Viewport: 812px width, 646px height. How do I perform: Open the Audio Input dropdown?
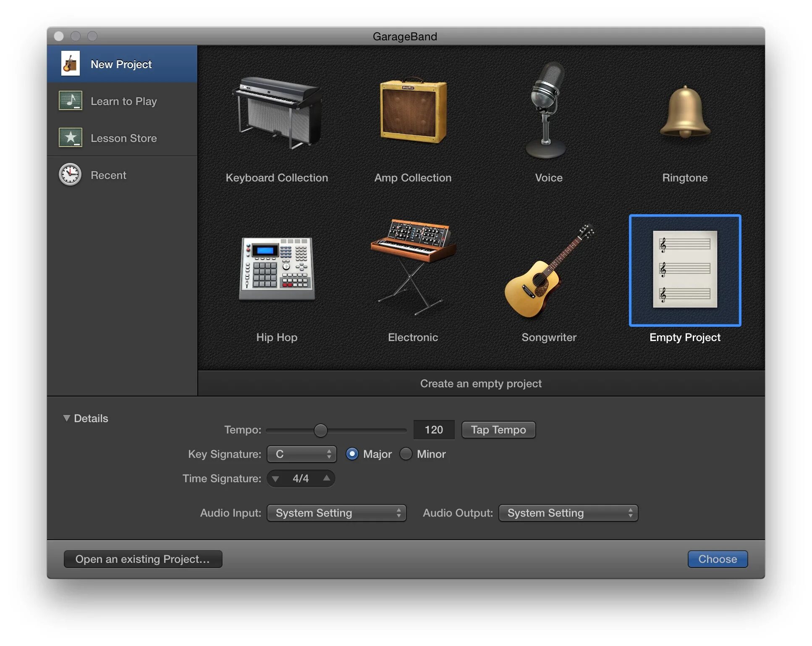click(336, 513)
